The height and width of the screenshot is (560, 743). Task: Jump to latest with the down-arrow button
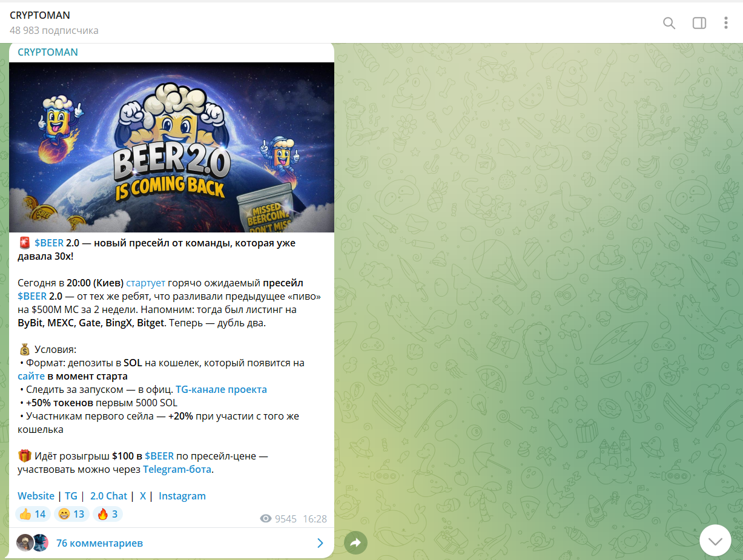point(715,540)
